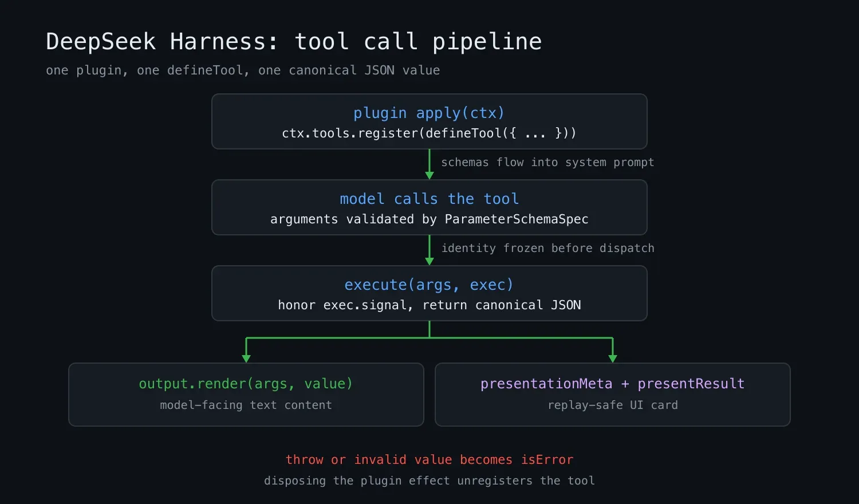
Task: Click the 'model calls the tool' box title
Action: click(x=429, y=199)
